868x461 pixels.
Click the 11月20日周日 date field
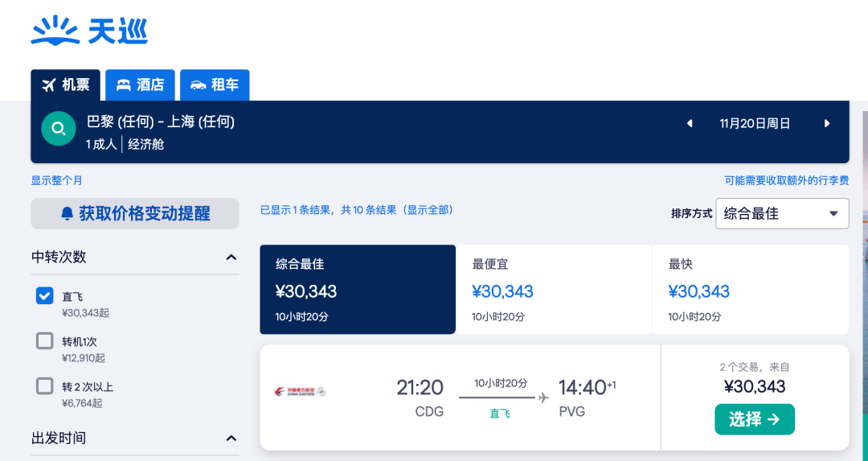755,124
